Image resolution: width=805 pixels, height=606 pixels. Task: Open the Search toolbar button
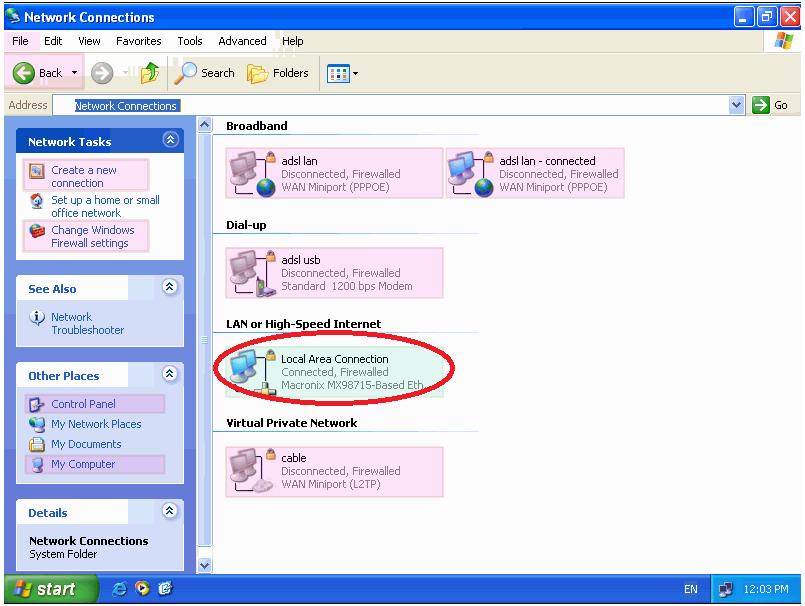tap(205, 73)
